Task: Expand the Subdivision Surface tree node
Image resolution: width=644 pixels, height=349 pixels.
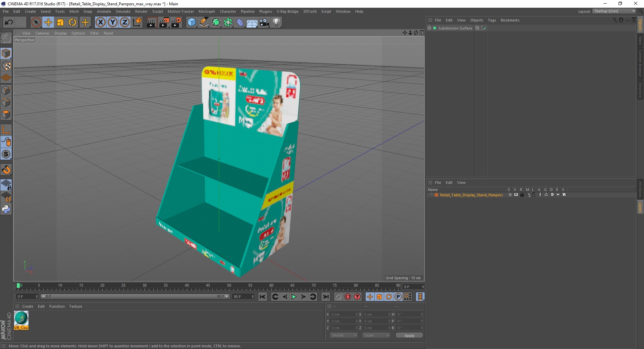Action: coord(429,28)
